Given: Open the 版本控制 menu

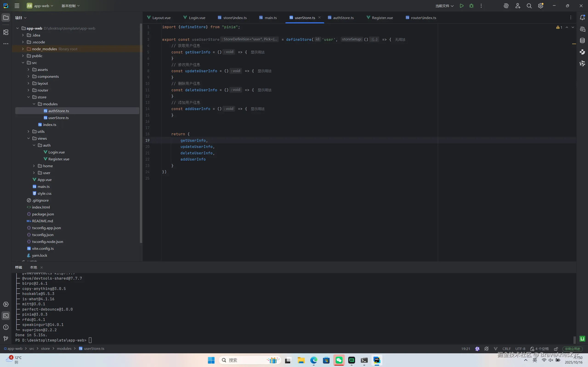Looking at the screenshot, I should tap(71, 6).
